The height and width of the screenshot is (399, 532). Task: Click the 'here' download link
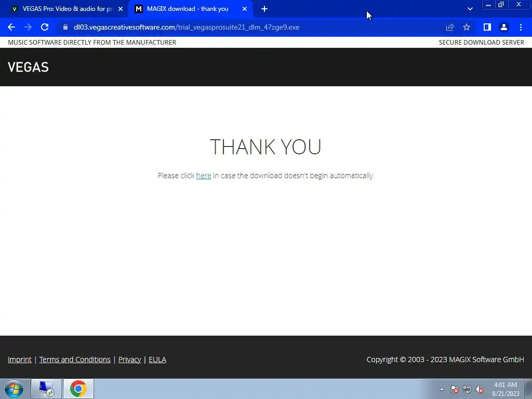coord(204,176)
